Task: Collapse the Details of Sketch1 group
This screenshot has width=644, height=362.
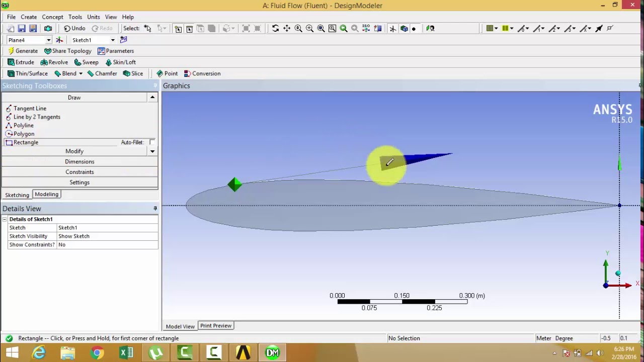Action: [5, 219]
